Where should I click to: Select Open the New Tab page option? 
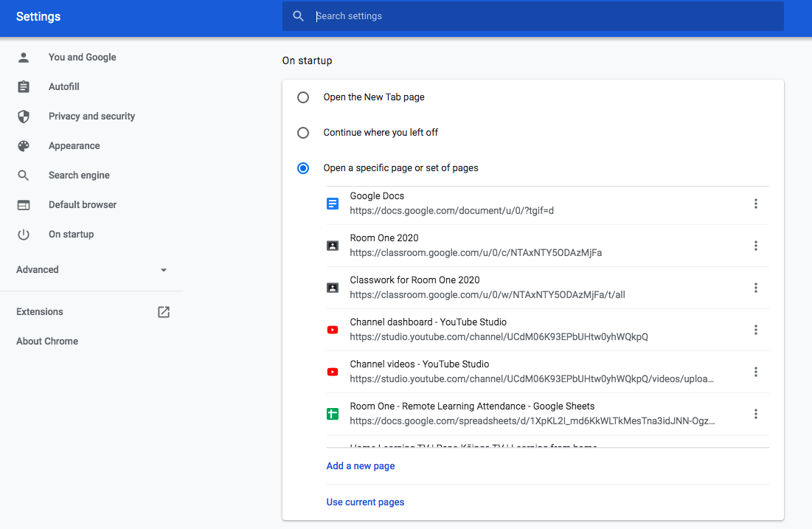point(303,97)
